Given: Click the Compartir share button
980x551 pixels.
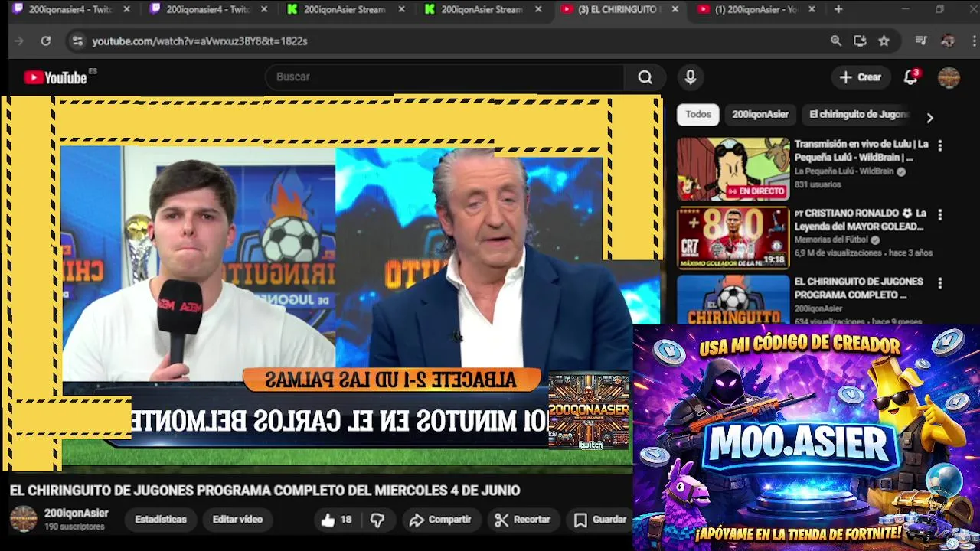Looking at the screenshot, I should coord(440,520).
